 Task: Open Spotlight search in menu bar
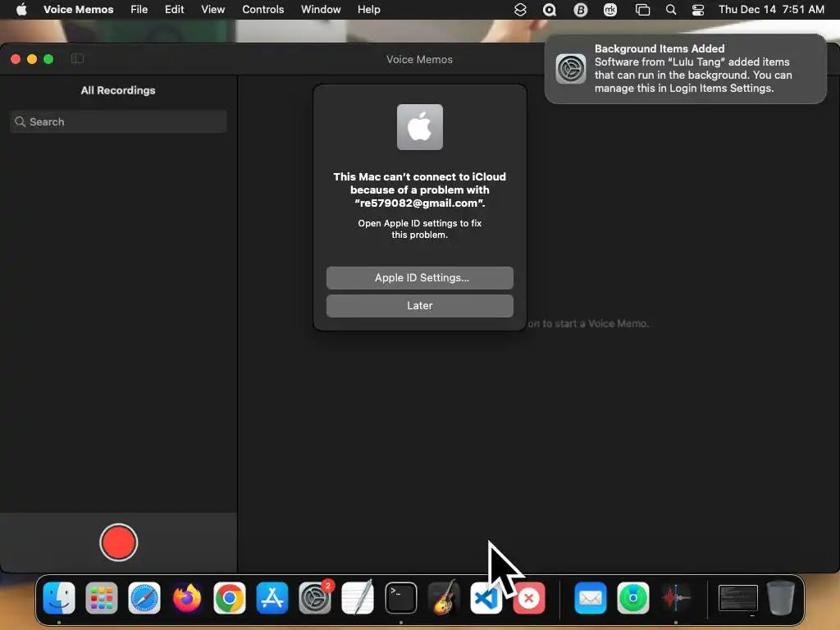click(x=671, y=10)
